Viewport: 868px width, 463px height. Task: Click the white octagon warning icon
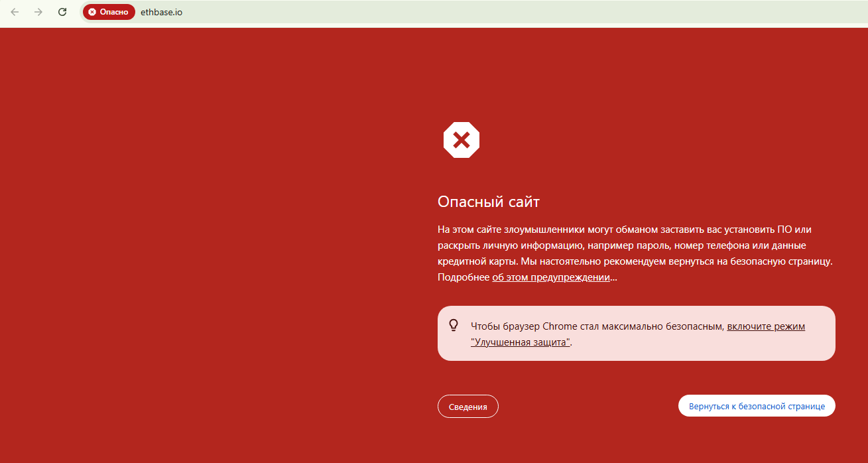461,140
